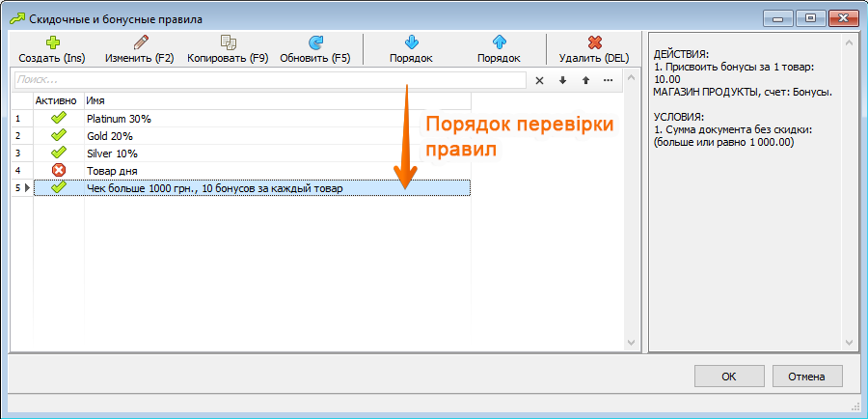Click the Имя column header
Image resolution: width=868 pixels, height=419 pixels.
pyautogui.click(x=278, y=100)
